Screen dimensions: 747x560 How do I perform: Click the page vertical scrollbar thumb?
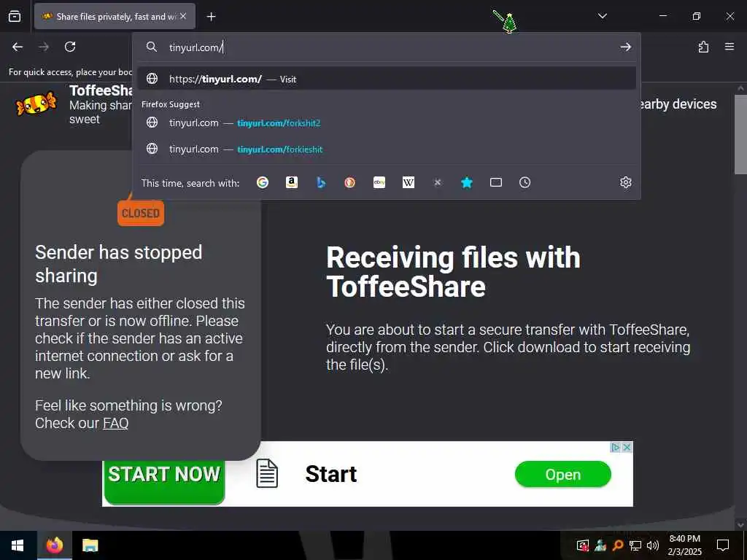pyautogui.click(x=740, y=134)
